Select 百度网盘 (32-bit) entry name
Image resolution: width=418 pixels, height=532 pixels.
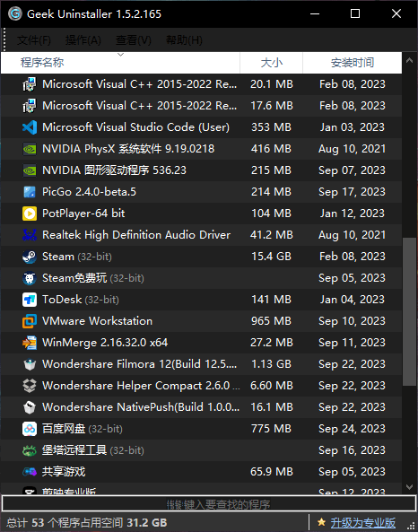pos(83,429)
